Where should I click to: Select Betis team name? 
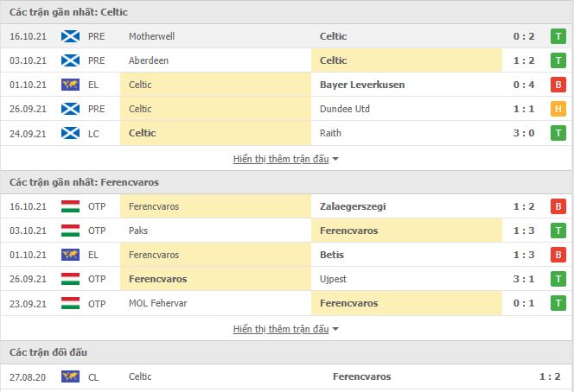[x=332, y=255]
